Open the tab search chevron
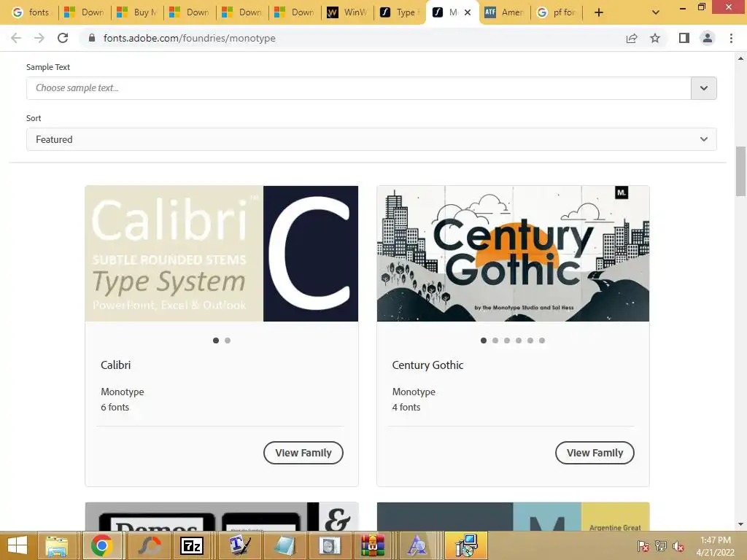Viewport: 747px width, 560px height. click(656, 12)
